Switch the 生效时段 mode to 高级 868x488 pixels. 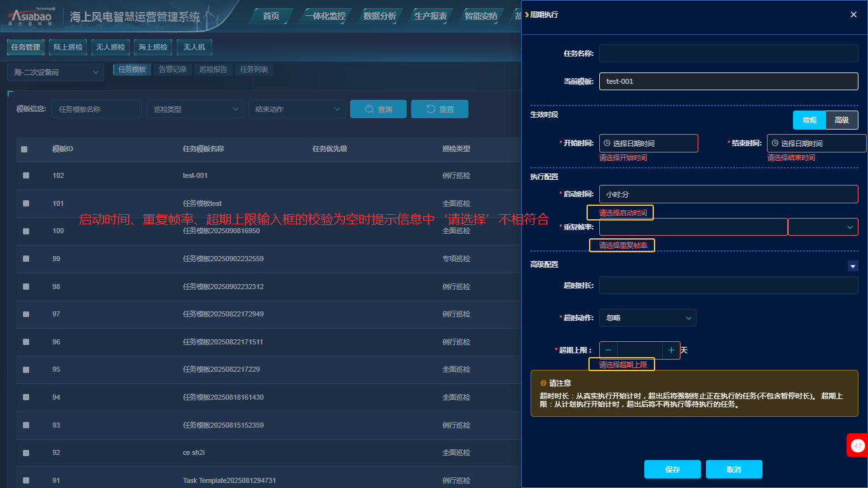tap(841, 120)
